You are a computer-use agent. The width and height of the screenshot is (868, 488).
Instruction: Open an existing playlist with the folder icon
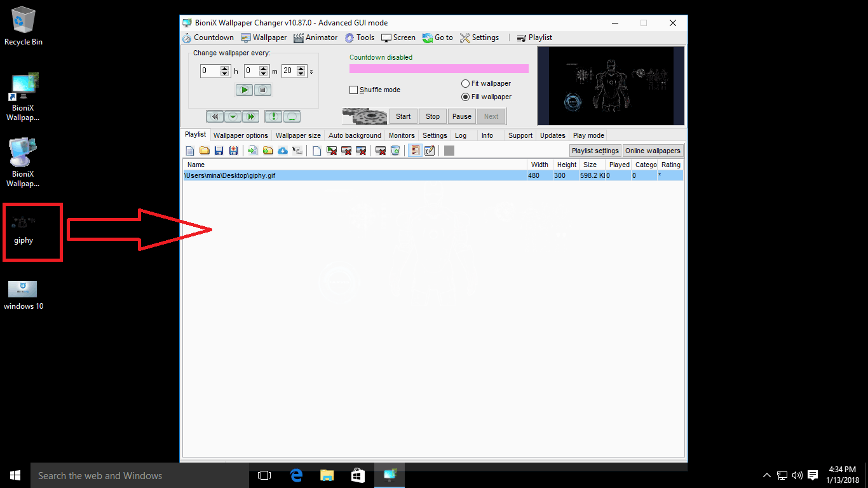(x=204, y=150)
